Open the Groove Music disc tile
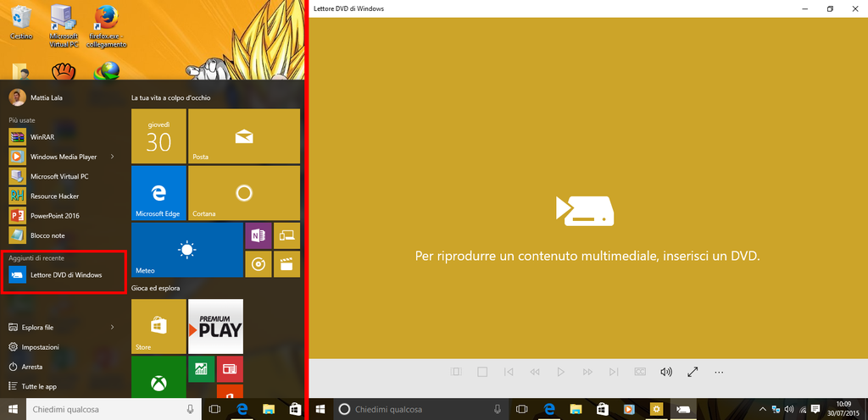This screenshot has width=868, height=420. tap(259, 264)
